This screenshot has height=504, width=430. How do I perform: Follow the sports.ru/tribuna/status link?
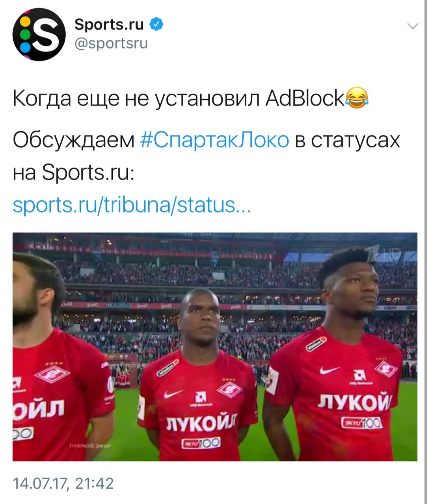click(x=132, y=205)
